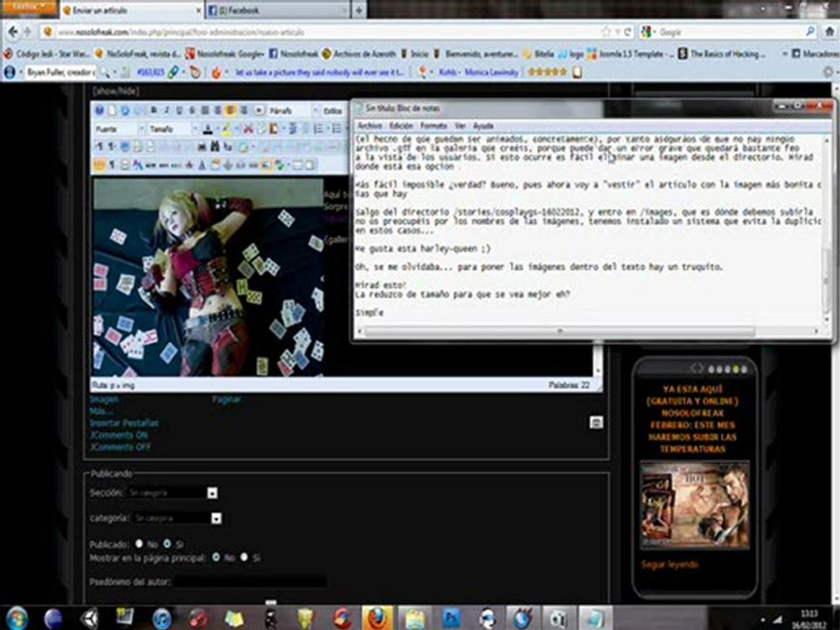
Task: Toggle Underline in the article editor toolbar
Action: (x=179, y=110)
